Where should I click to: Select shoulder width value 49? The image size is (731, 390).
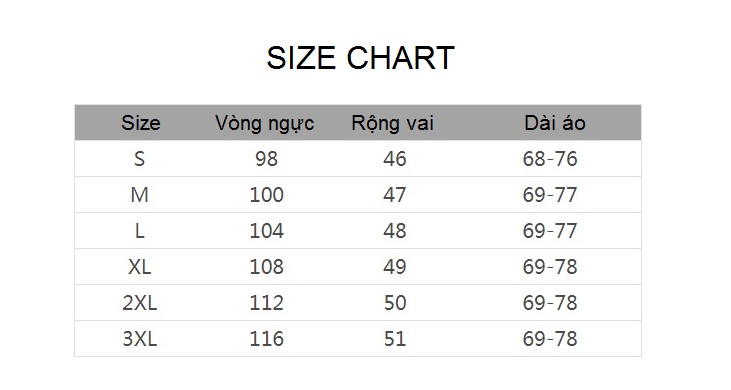(394, 267)
